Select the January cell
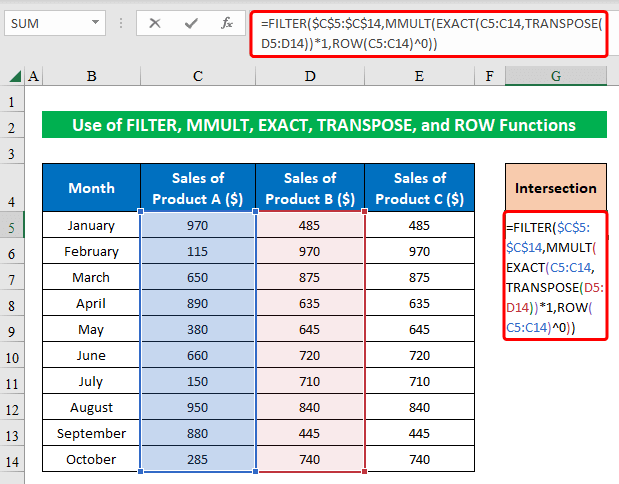619x484 pixels. (91, 226)
